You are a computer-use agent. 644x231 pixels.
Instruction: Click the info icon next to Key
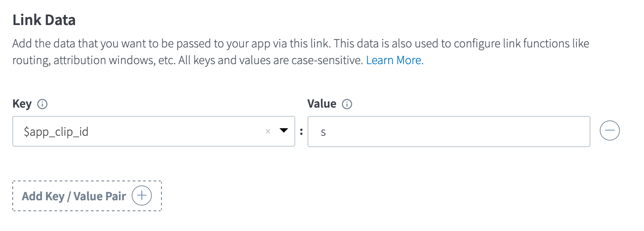[x=43, y=105]
